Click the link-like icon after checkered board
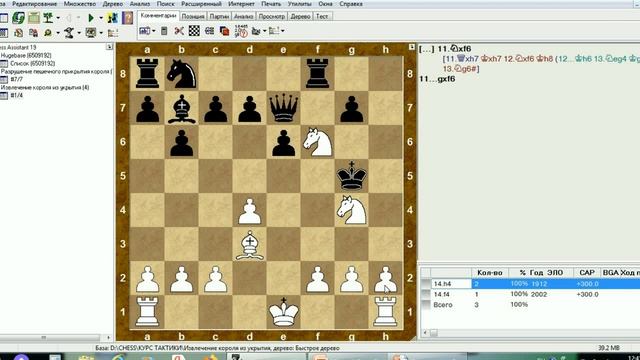The width and height of the screenshot is (640, 360). [x=209, y=31]
